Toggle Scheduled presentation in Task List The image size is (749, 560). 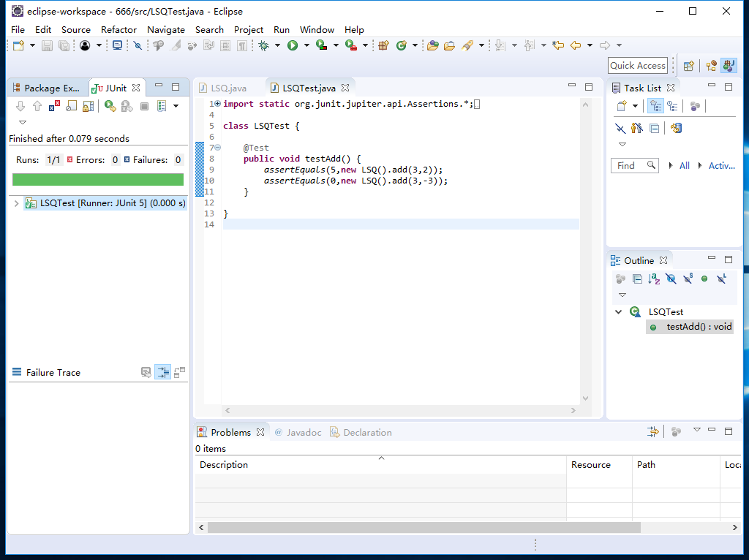point(673,106)
